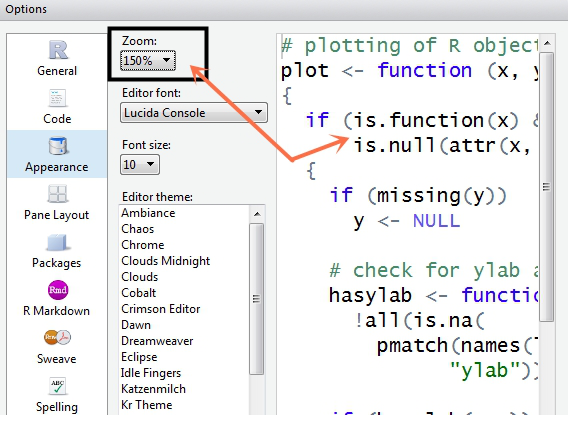The image size is (568, 431).
Task: Expand the Zoom 150% dropdown
Action: 148,60
